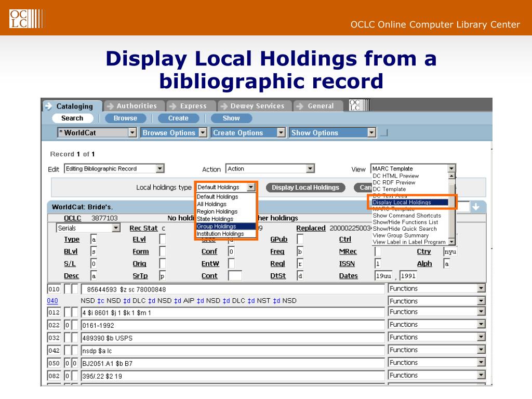Select Default Holdings in the list
This screenshot has width=532, height=399.
pyautogui.click(x=218, y=197)
